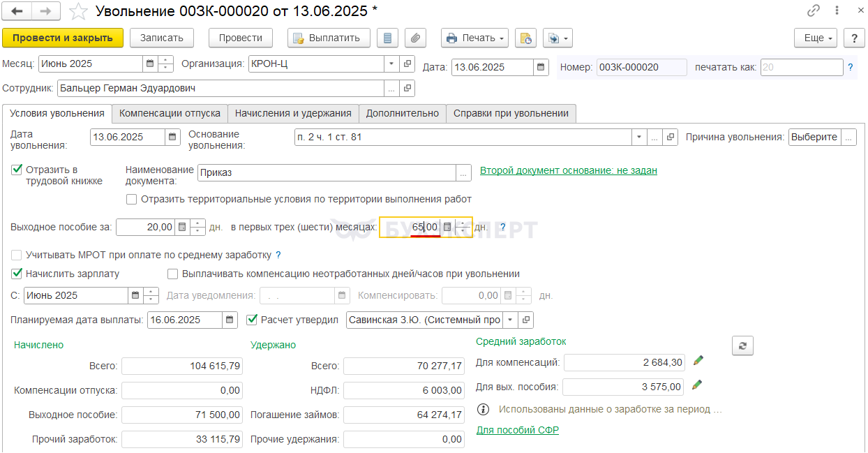Viewport: 868px width, 453px height.
Task: Switch to Справки при увольнении tab
Action: click(511, 113)
